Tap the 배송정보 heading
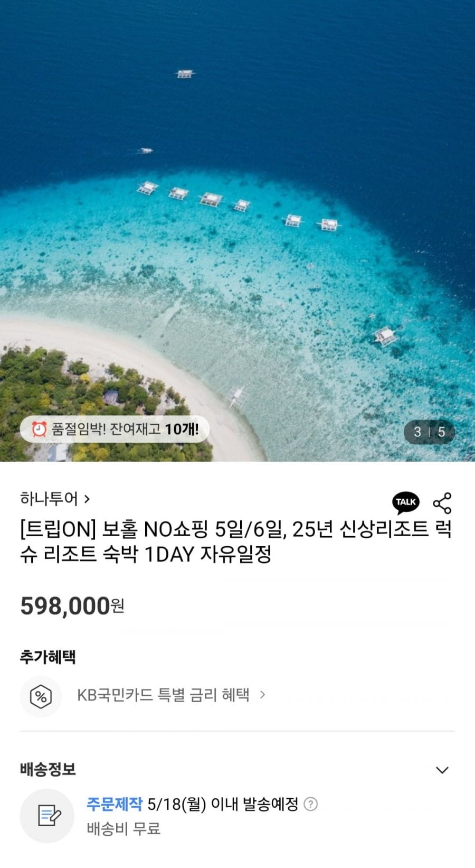 point(48,769)
